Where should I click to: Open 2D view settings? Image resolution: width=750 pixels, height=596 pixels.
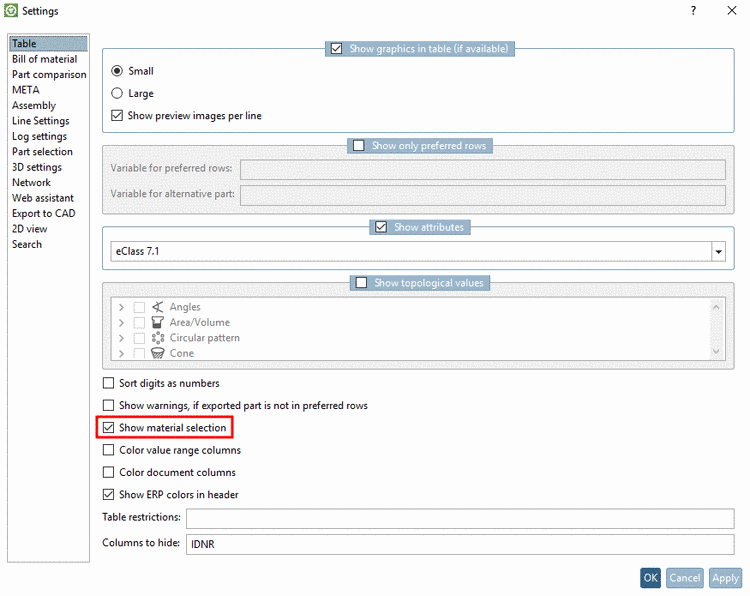point(30,229)
